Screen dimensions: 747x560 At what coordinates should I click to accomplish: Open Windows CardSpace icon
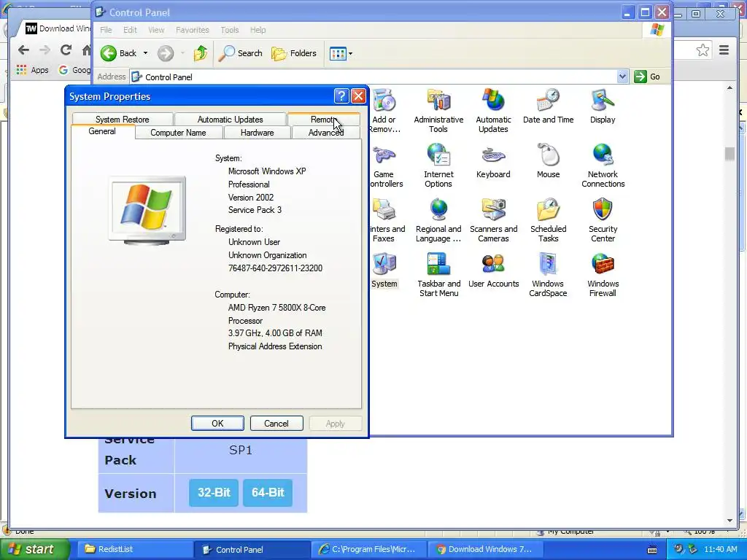(548, 275)
